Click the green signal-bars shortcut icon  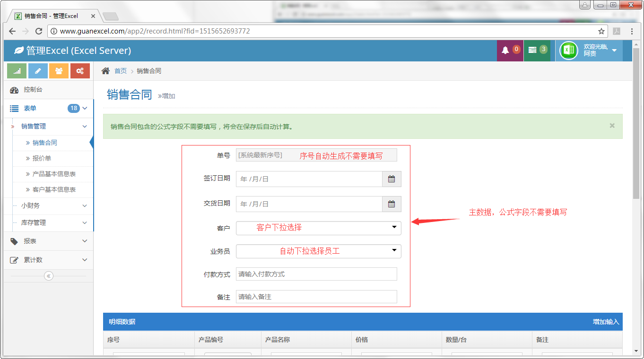[x=17, y=71]
